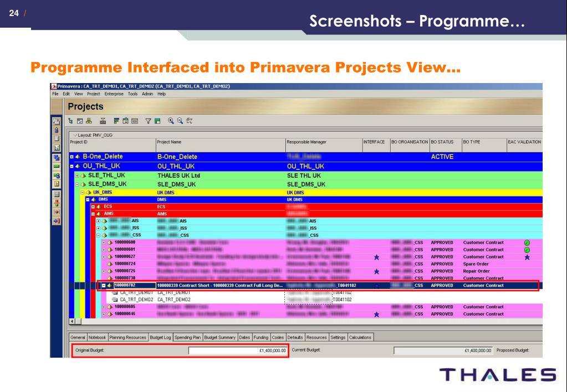Open the Project menu
The width and height of the screenshot is (567, 392).
tap(93, 94)
